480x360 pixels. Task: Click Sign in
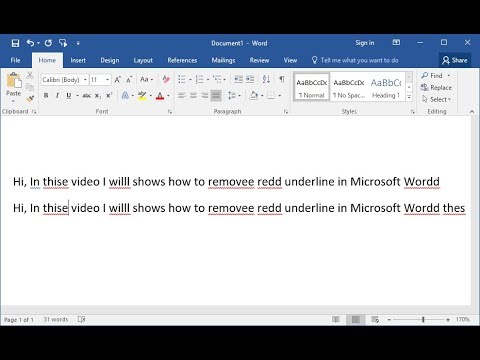point(365,43)
